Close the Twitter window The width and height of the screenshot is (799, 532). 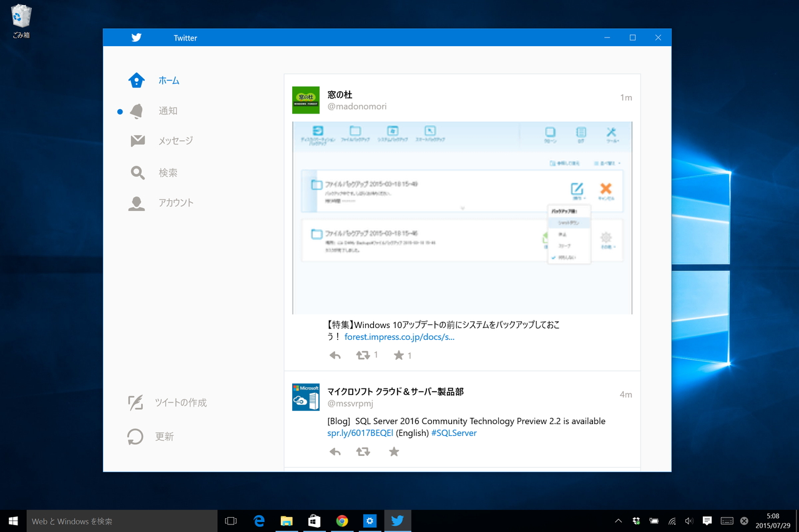tap(658, 38)
